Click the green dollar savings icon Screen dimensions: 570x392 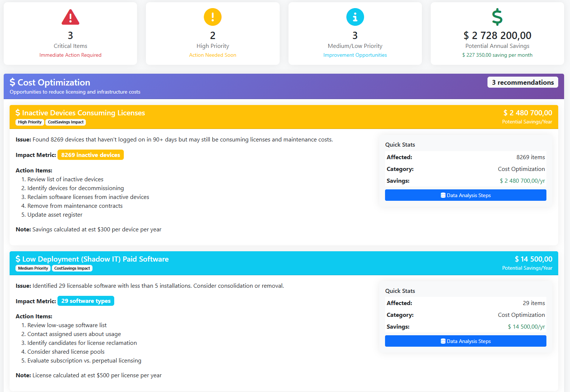pos(497,17)
